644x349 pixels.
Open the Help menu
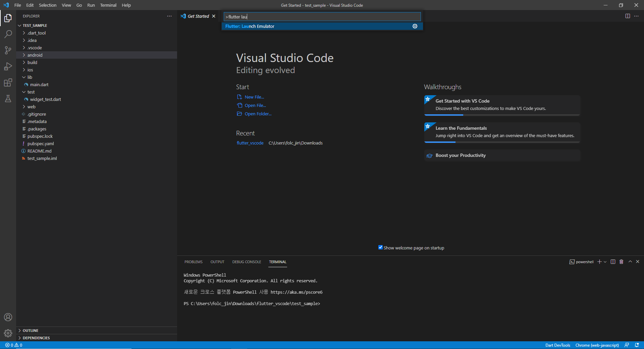[x=126, y=5]
